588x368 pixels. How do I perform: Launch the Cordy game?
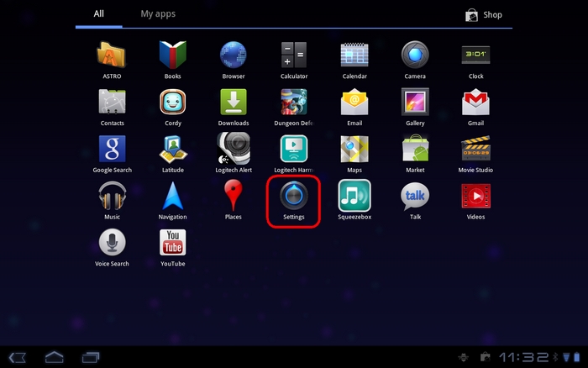pos(172,107)
